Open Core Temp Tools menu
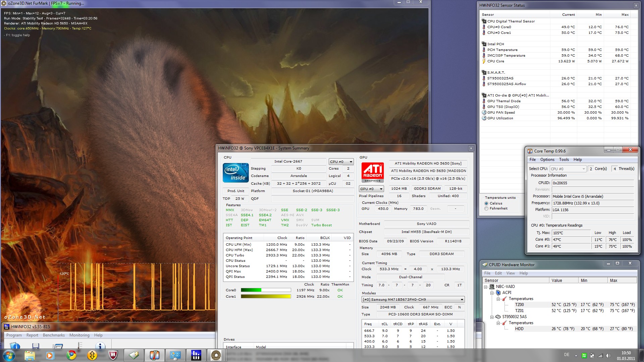The image size is (644, 362). pos(564,160)
